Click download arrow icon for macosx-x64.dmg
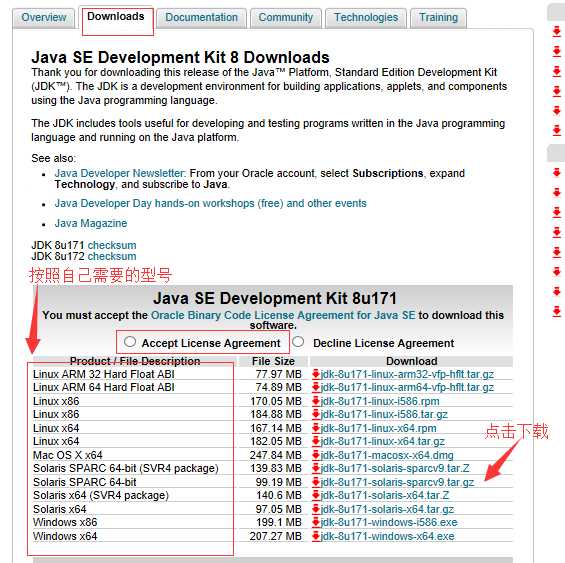Image resolution: width=565 pixels, height=563 pixels. tap(316, 455)
